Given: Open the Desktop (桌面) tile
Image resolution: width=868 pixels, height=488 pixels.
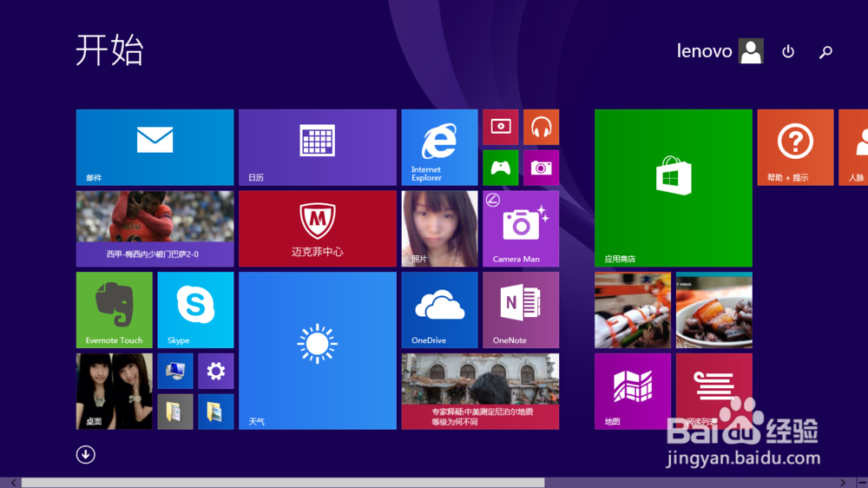Looking at the screenshot, I should [114, 392].
